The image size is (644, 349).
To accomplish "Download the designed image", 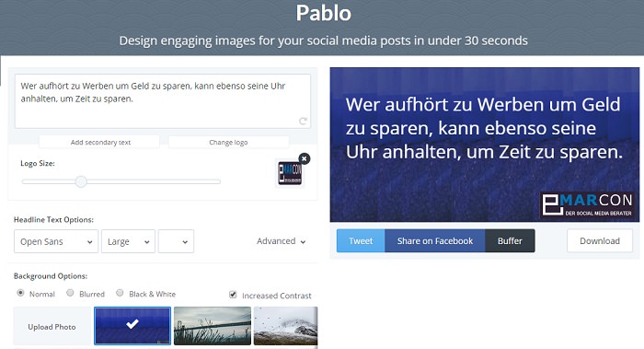I will click(x=600, y=241).
